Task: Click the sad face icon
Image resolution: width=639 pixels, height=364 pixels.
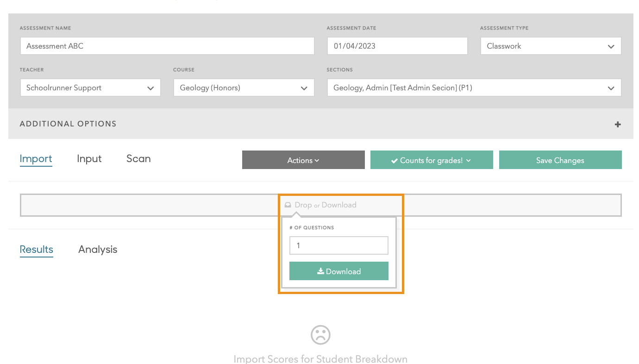Action: pyautogui.click(x=320, y=334)
